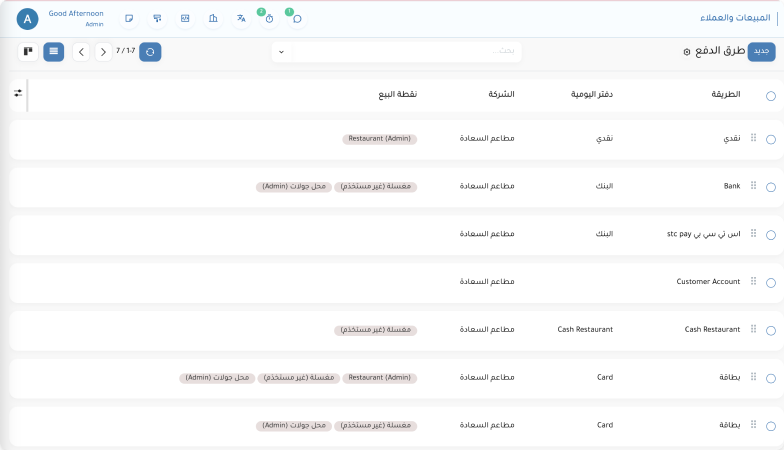Image resolution: width=784 pixels, height=450 pixels.
Task: Open the chat messages icon
Action: [297, 19]
